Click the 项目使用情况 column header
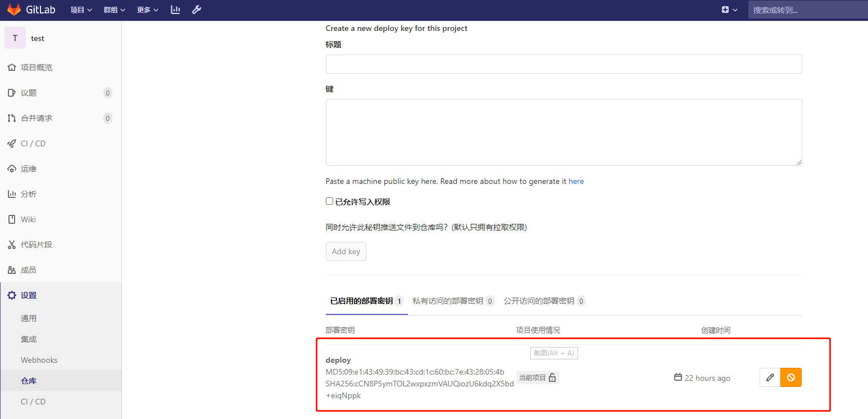The image size is (868, 419). pos(538,330)
